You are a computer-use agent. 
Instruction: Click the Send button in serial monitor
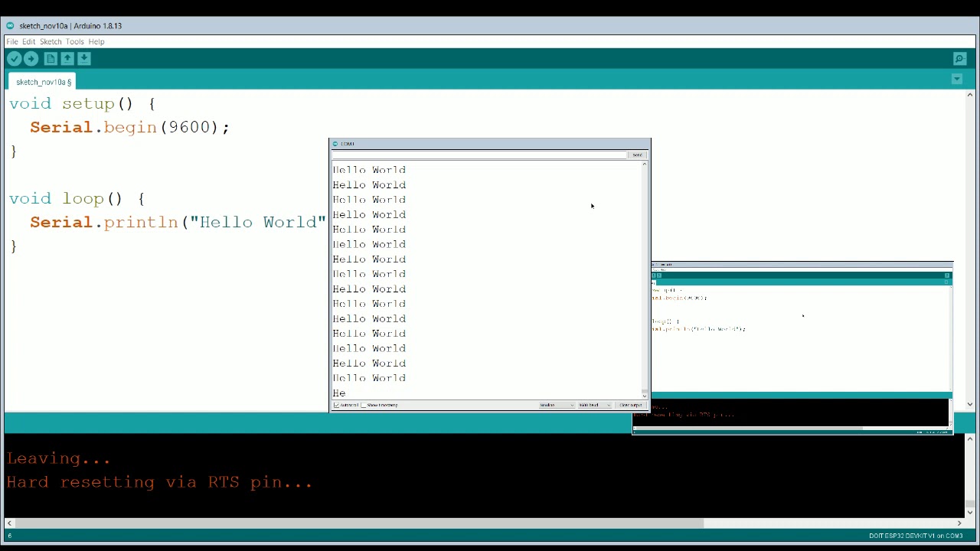[x=637, y=155]
